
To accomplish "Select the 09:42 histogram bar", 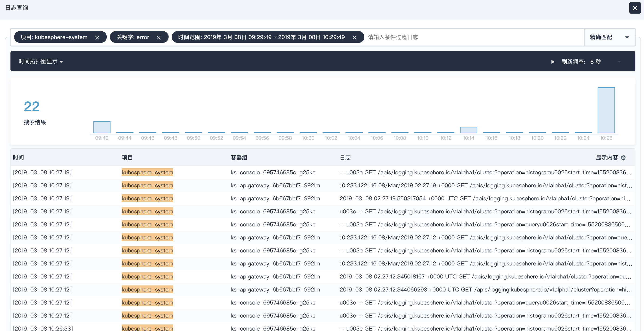I will [102, 127].
